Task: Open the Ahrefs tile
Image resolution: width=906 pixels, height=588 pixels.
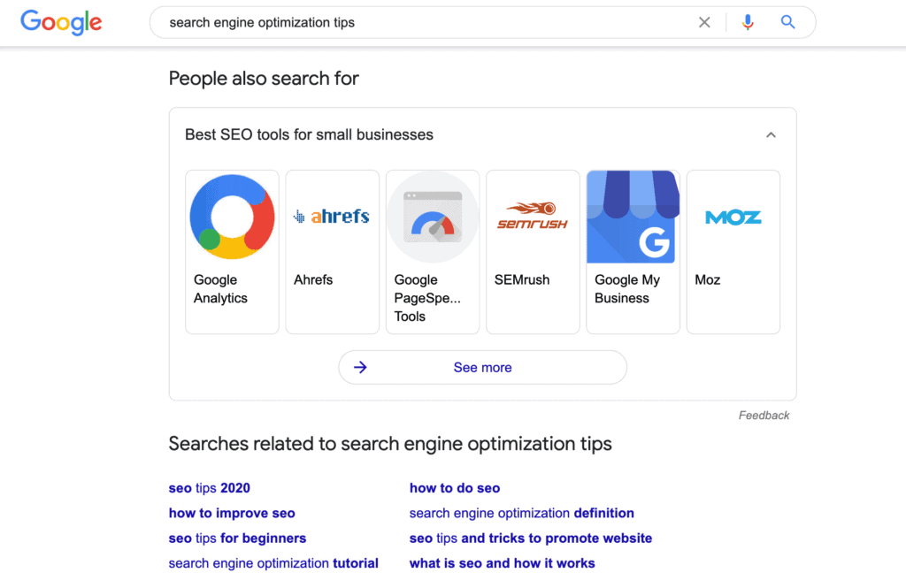Action: coord(332,251)
